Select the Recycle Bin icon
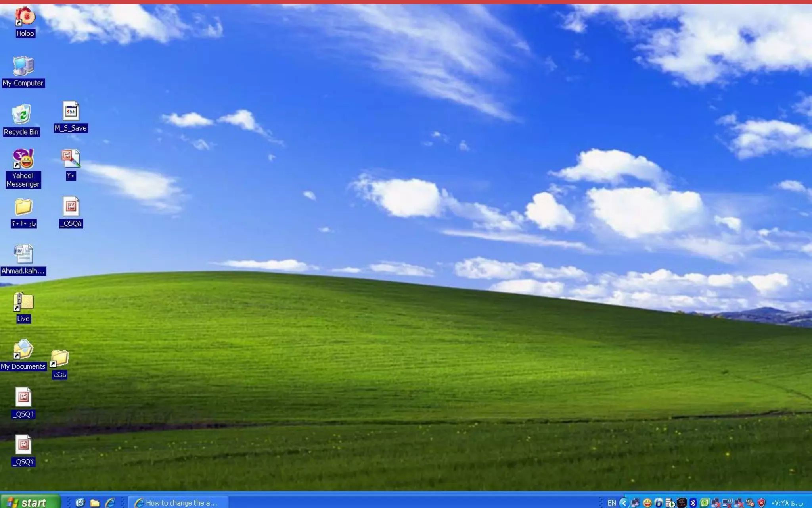812x508 pixels. pos(21,115)
